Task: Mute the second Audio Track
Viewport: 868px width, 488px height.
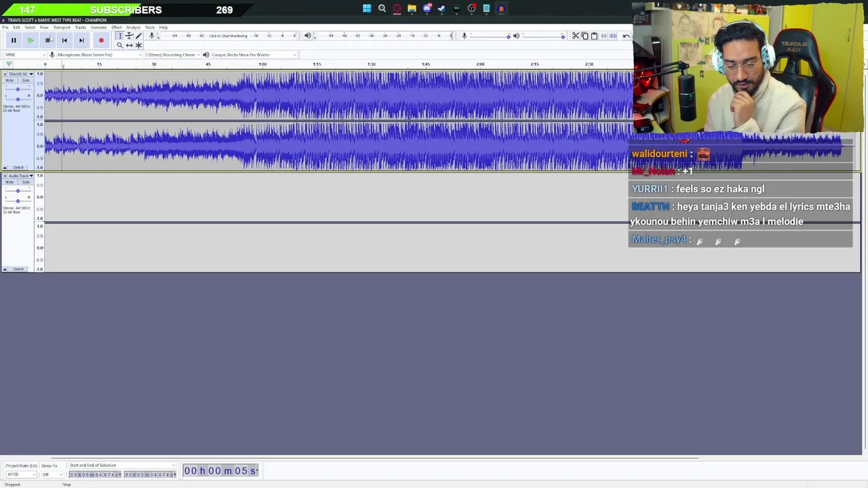Action: (9, 182)
